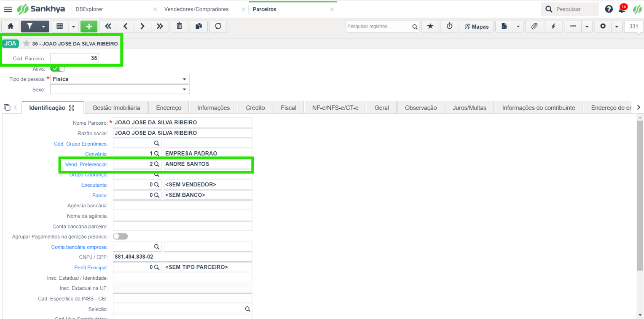
Task: Open the three-dots more options button
Action: tap(573, 26)
